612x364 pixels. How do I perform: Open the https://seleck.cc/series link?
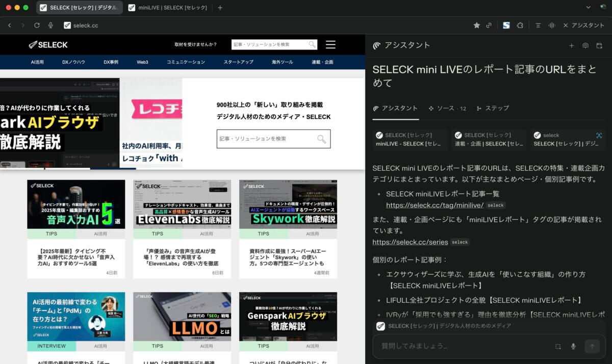[410, 242]
